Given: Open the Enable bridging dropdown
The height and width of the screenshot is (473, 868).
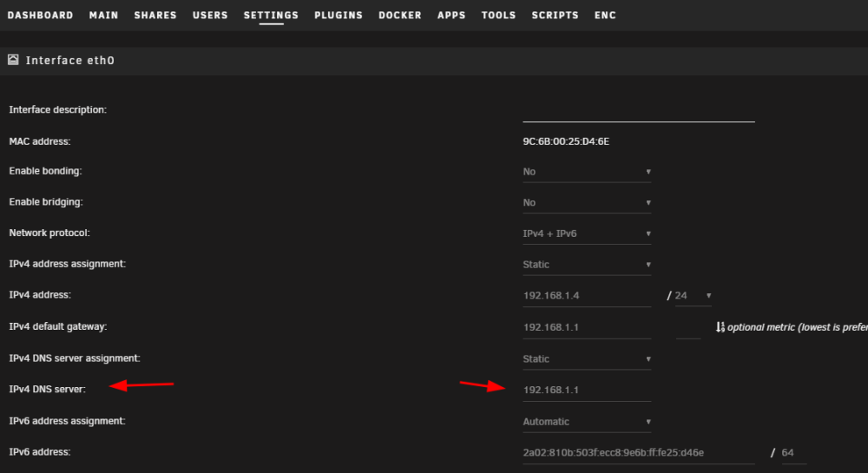Looking at the screenshot, I should pos(587,203).
